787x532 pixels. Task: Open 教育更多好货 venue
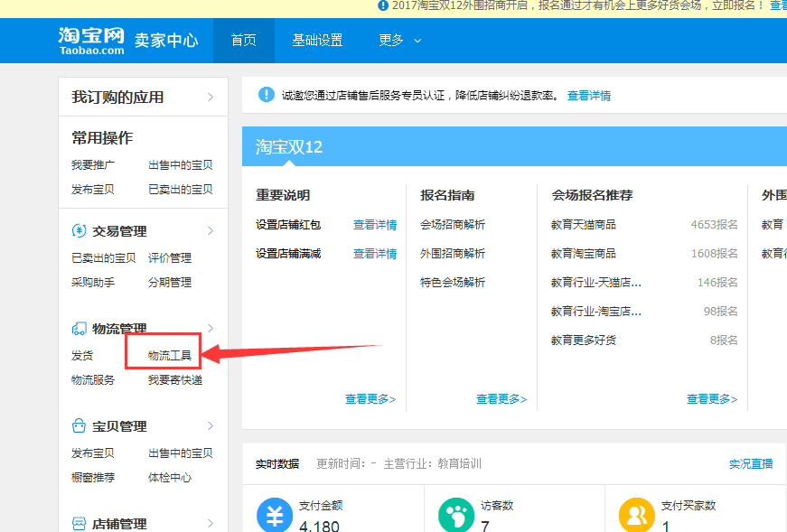click(583, 341)
